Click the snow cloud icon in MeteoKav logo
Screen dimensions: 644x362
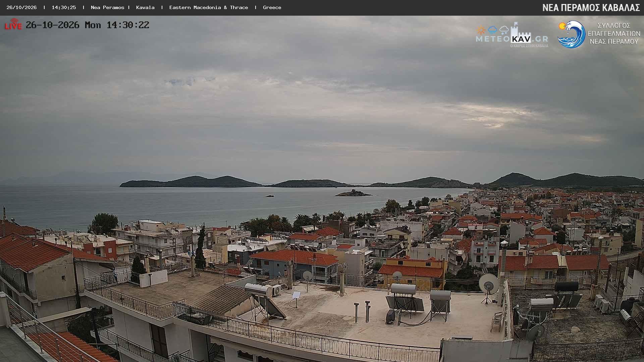(504, 30)
